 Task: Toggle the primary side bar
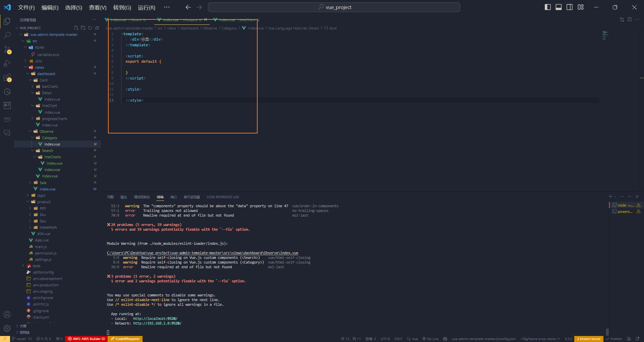pyautogui.click(x=548, y=7)
